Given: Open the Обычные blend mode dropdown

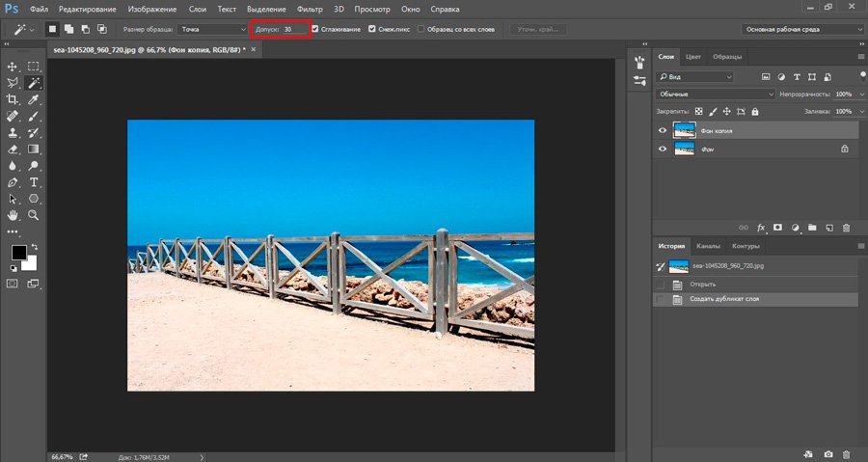Looking at the screenshot, I should pyautogui.click(x=715, y=95).
